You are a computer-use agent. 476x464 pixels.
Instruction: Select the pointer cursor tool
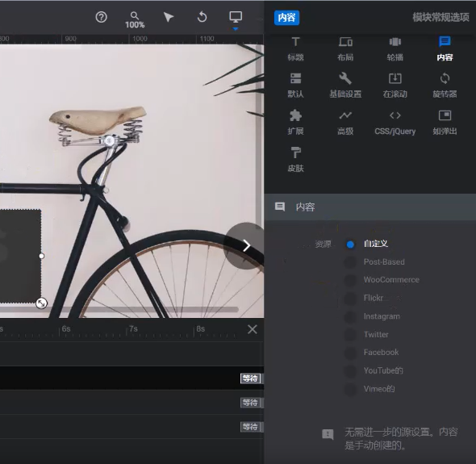tap(168, 17)
